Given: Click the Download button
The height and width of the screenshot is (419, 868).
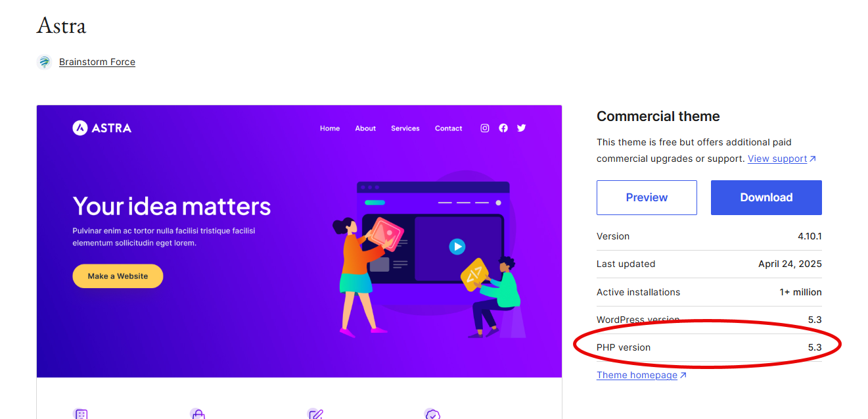Looking at the screenshot, I should coord(766,197).
